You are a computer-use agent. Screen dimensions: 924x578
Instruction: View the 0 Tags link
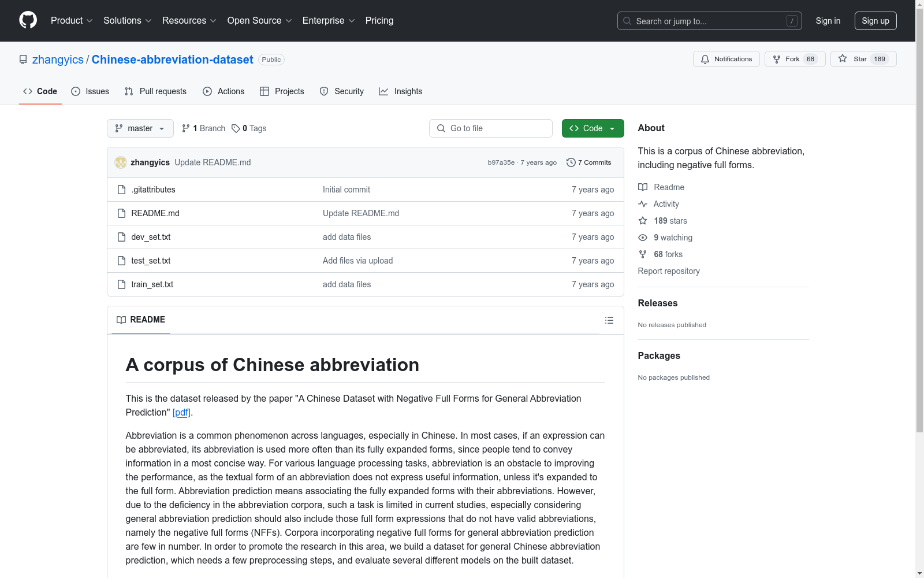(x=249, y=128)
